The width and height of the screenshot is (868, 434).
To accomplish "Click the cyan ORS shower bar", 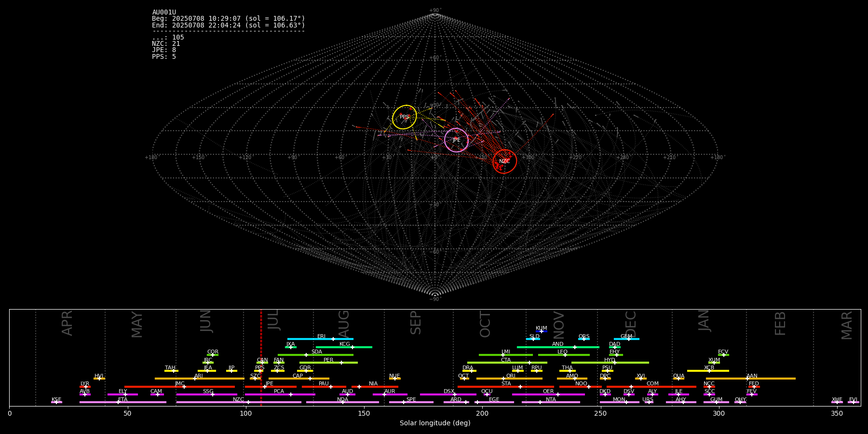I will point(584,339).
